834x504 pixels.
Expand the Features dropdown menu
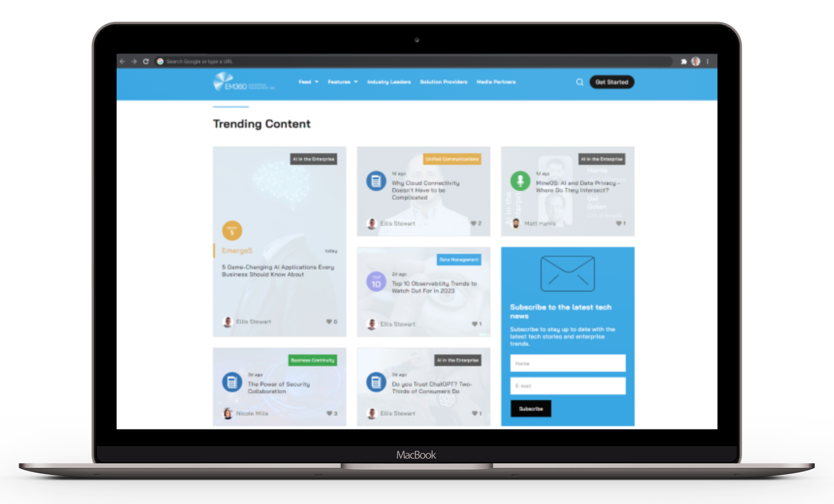(x=343, y=82)
